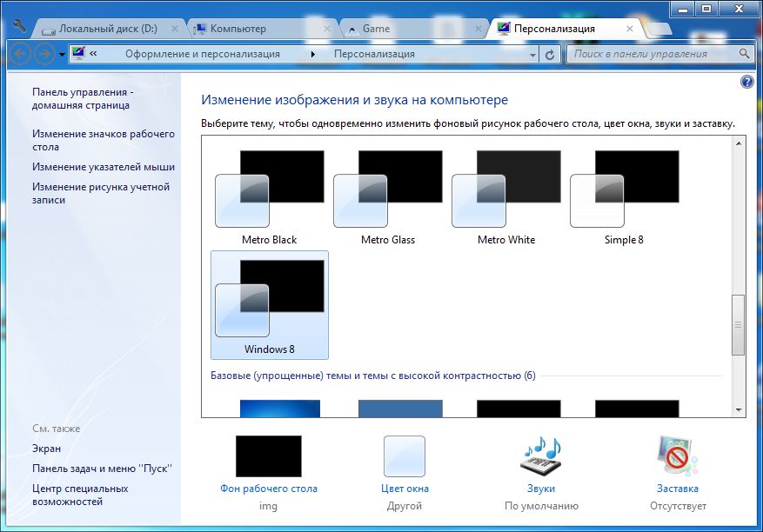Close the Персонализация tab
763x532 pixels.
tap(630, 30)
